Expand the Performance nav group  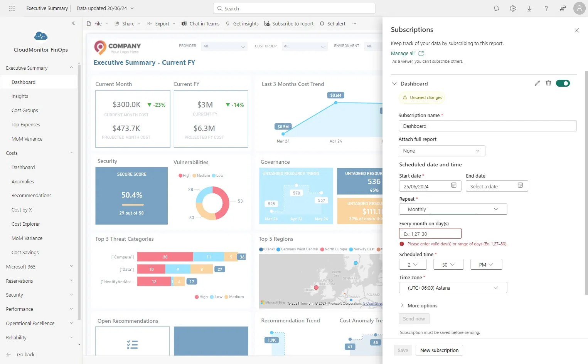click(x=71, y=309)
